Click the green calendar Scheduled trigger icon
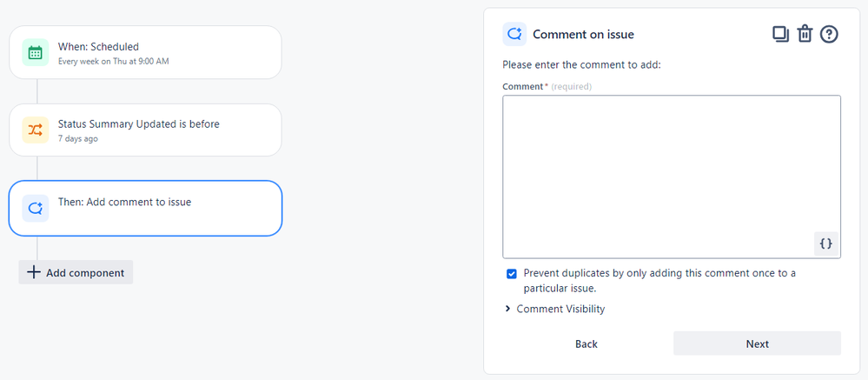The image size is (868, 380). coord(35,52)
